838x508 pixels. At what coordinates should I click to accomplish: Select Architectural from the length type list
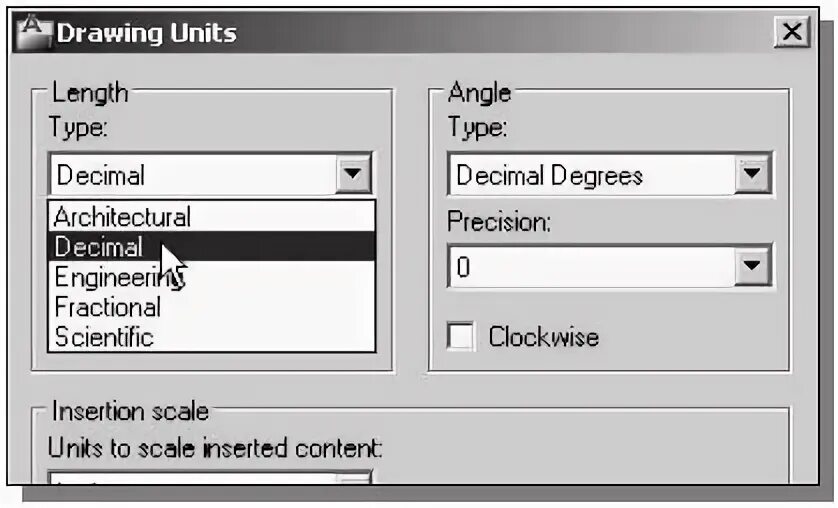[x=122, y=216]
